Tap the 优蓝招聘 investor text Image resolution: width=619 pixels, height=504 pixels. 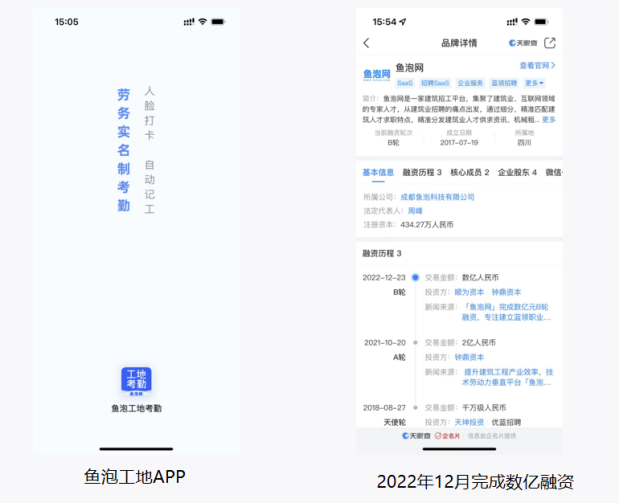(506, 422)
